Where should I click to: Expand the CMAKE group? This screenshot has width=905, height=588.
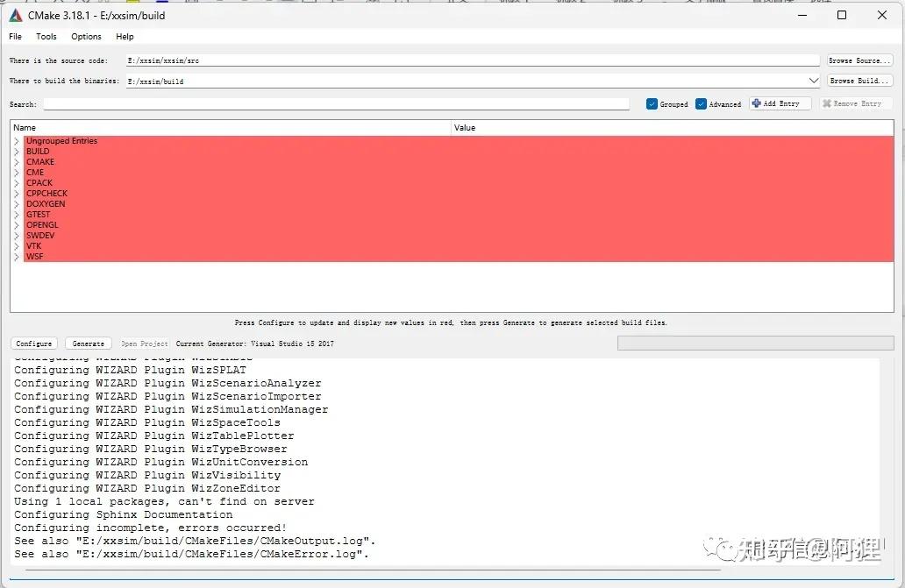pyautogui.click(x=17, y=162)
